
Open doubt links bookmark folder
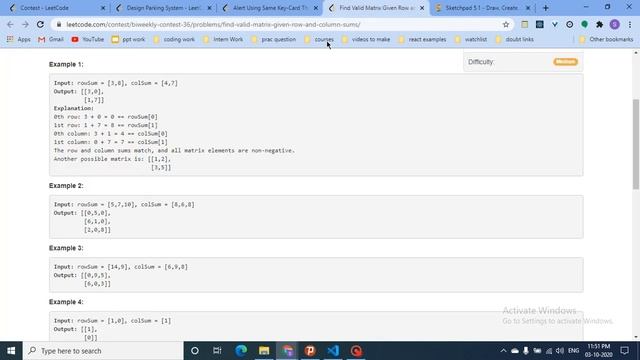point(514,40)
